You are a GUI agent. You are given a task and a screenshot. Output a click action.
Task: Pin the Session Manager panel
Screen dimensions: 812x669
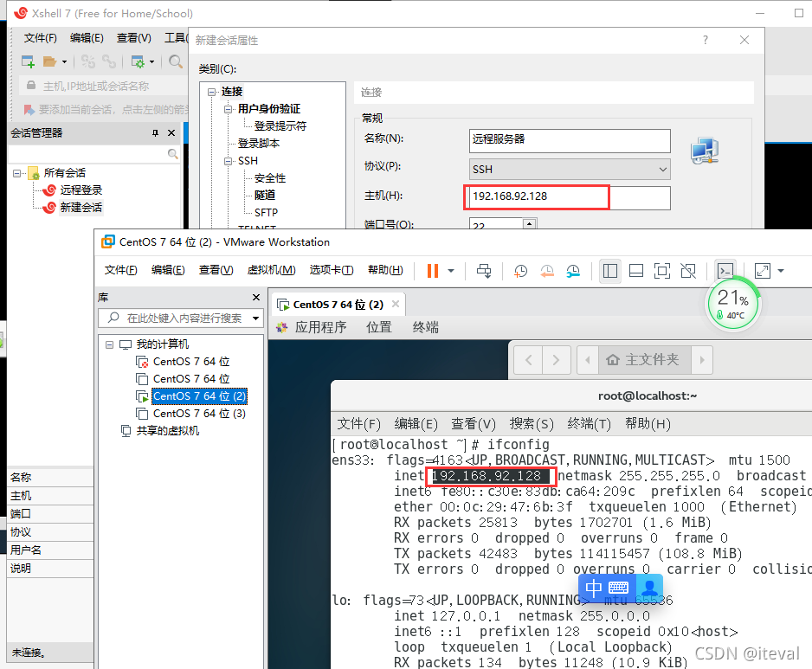(x=155, y=133)
